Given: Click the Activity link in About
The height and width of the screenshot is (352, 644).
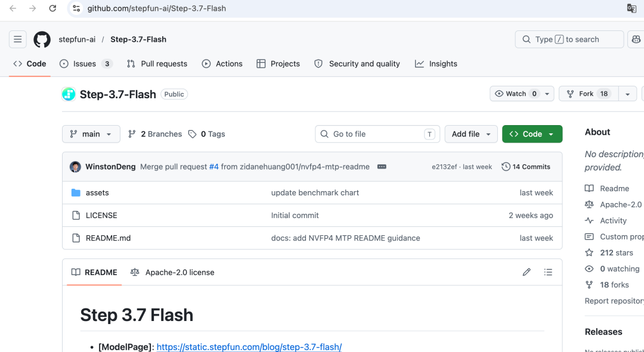Looking at the screenshot, I should 613,221.
